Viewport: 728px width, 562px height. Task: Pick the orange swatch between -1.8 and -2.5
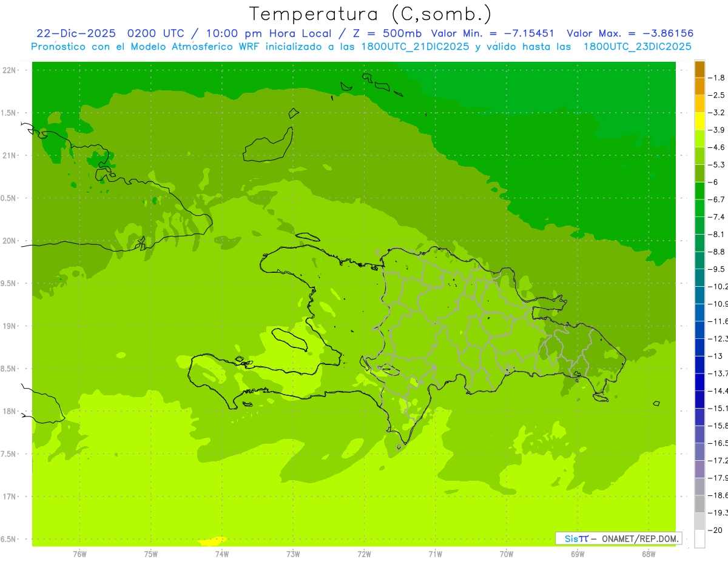pos(699,87)
